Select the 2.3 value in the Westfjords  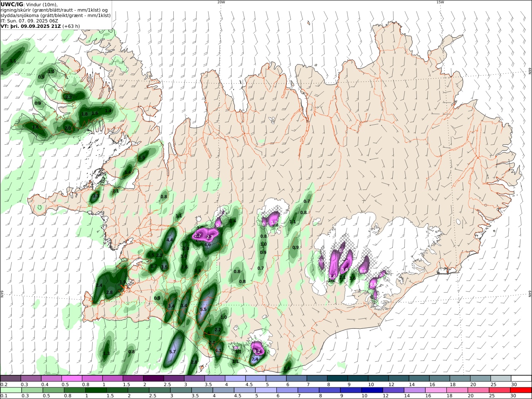pyautogui.click(x=69, y=97)
